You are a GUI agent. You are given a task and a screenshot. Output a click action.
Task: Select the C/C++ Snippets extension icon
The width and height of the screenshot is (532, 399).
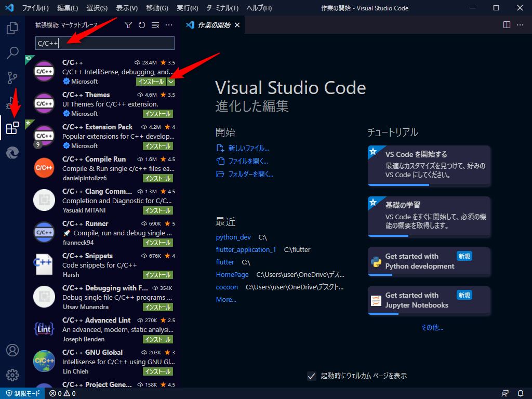pyautogui.click(x=44, y=264)
